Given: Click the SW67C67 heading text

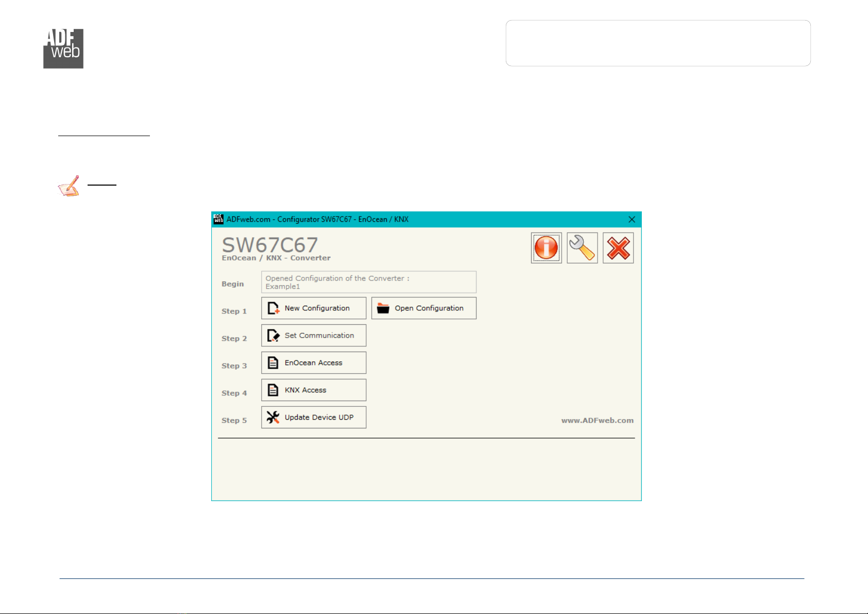Looking at the screenshot, I should click(x=270, y=244).
